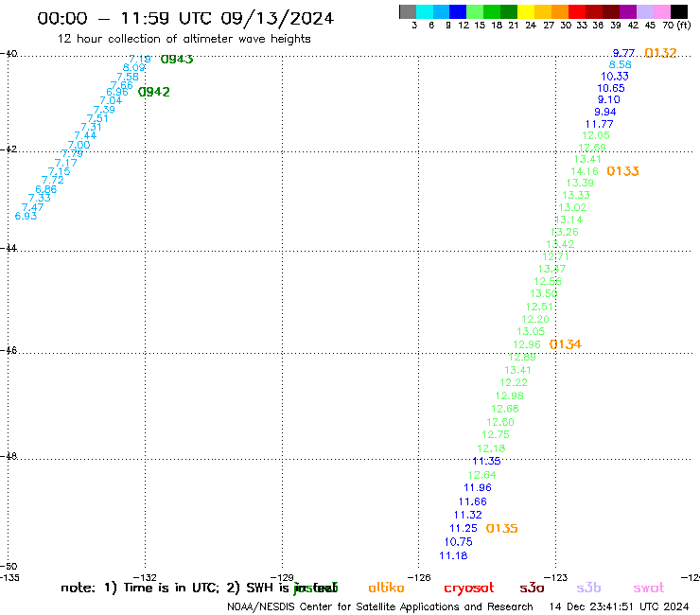700x615 pixels.
Task: Click the orange 0132 time stamp
Action: tap(660, 53)
